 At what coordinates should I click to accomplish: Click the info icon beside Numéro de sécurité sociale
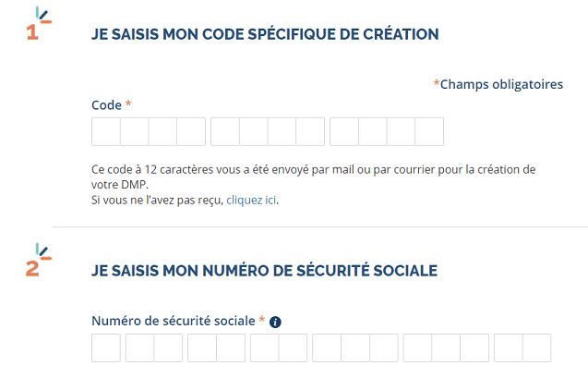click(x=275, y=322)
